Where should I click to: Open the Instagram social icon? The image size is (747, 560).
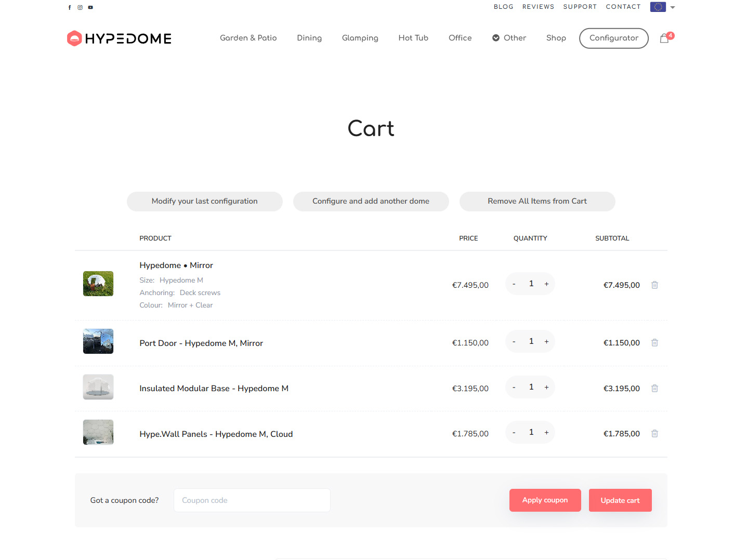tap(80, 7)
